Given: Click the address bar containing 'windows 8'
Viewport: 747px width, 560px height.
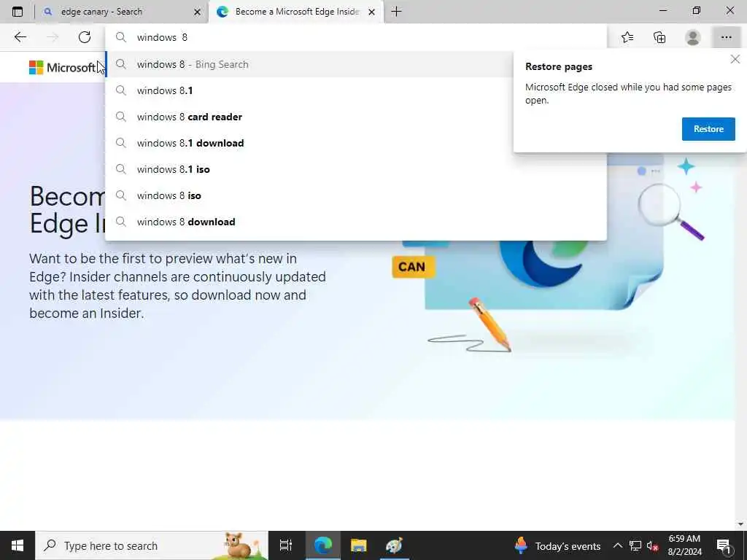Looking at the screenshot, I should [x=356, y=37].
